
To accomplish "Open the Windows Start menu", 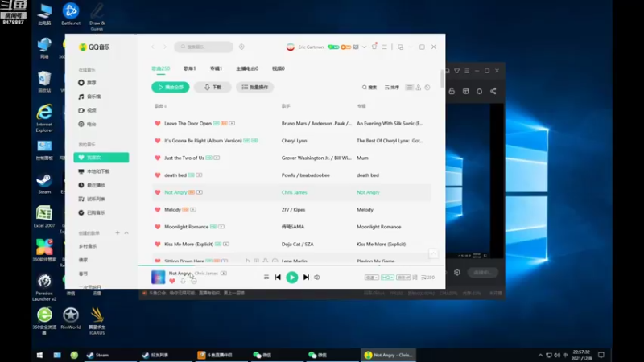I will click(39, 355).
